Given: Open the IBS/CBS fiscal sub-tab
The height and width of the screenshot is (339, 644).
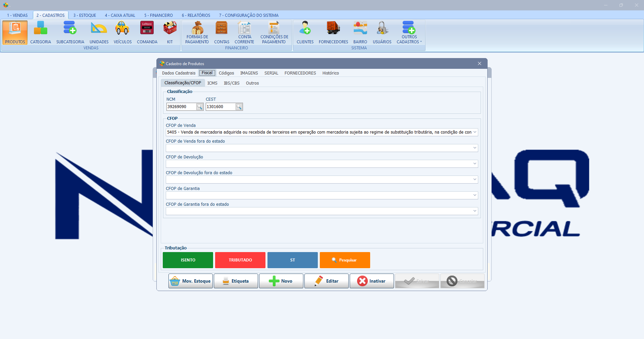Looking at the screenshot, I should (232, 83).
